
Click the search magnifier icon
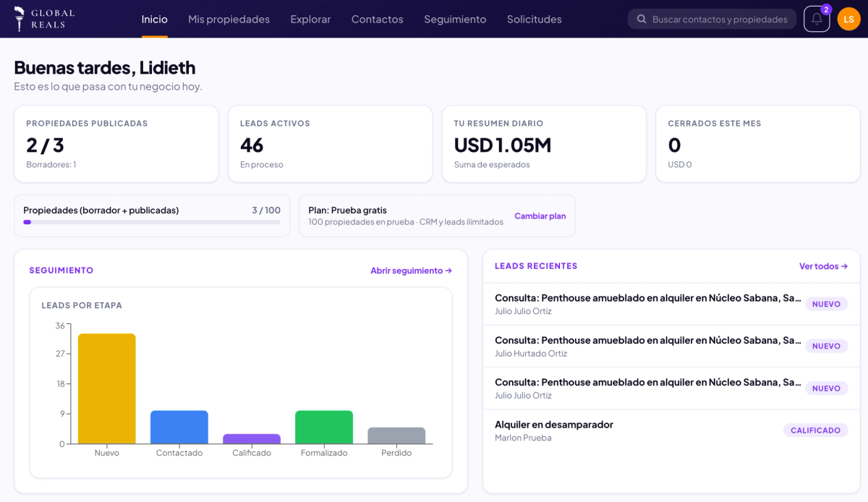640,20
